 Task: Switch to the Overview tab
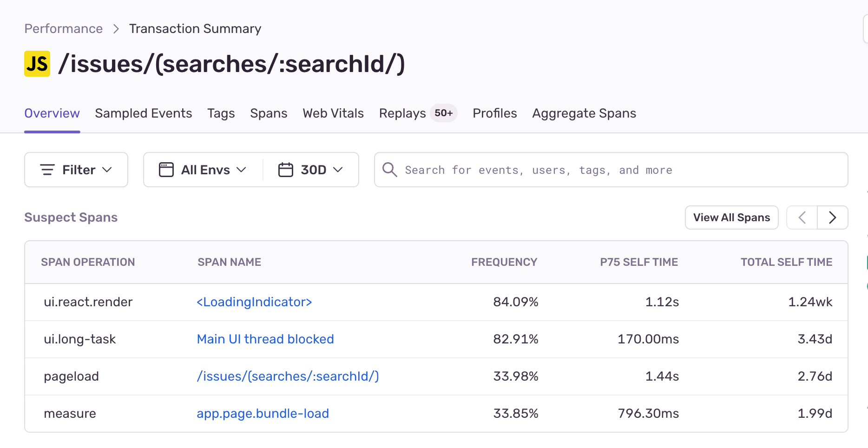pos(52,113)
